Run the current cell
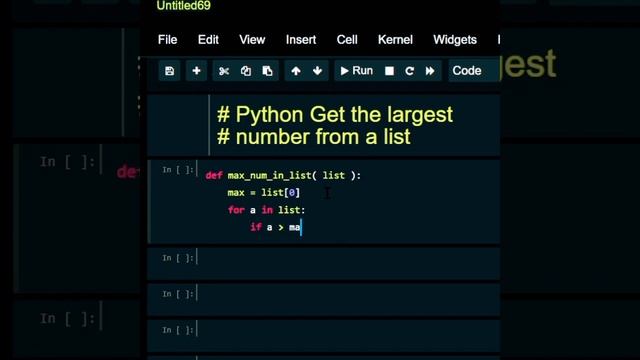640x360 pixels. click(356, 71)
